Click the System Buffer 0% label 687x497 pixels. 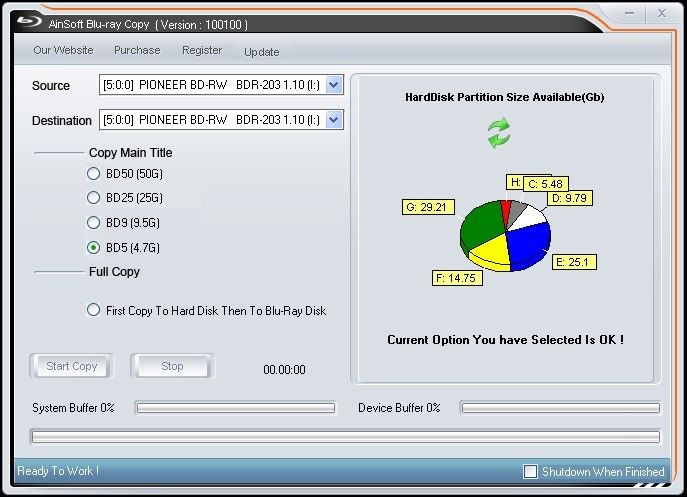click(x=73, y=408)
